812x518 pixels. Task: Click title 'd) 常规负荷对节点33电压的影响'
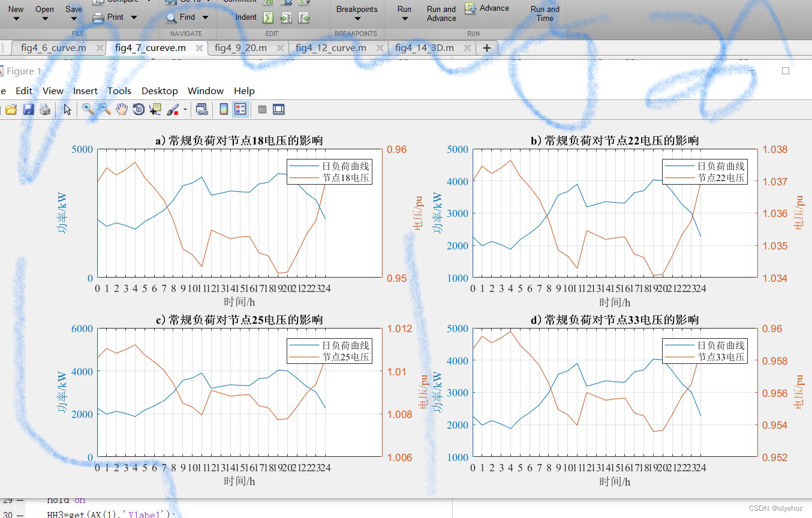pos(615,320)
